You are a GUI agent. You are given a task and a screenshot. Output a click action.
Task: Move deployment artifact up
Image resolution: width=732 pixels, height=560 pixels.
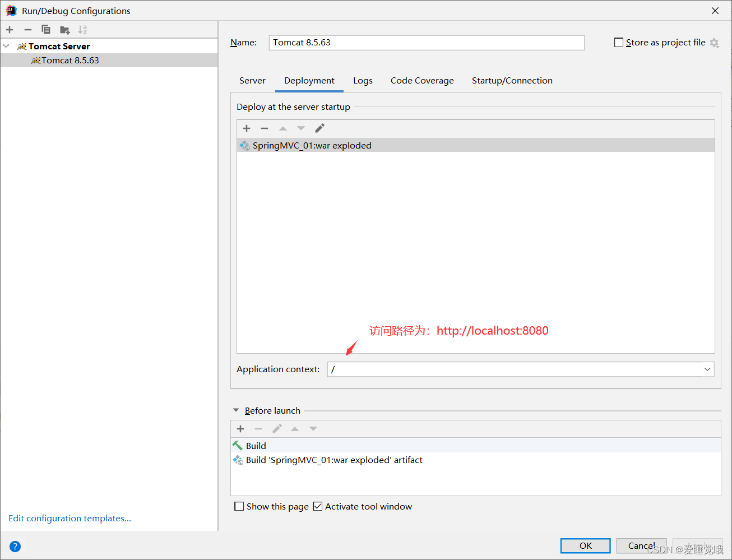[283, 128]
